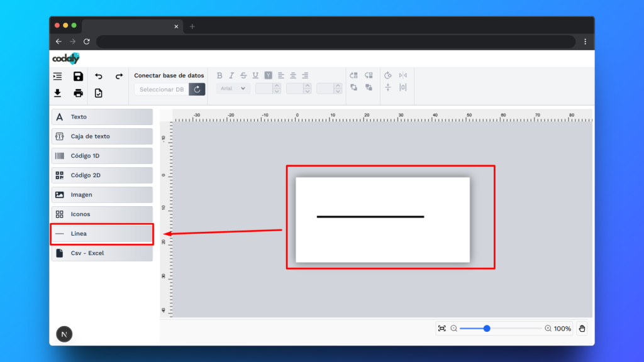Toggle bold formatting
The image size is (644, 362).
click(x=219, y=75)
